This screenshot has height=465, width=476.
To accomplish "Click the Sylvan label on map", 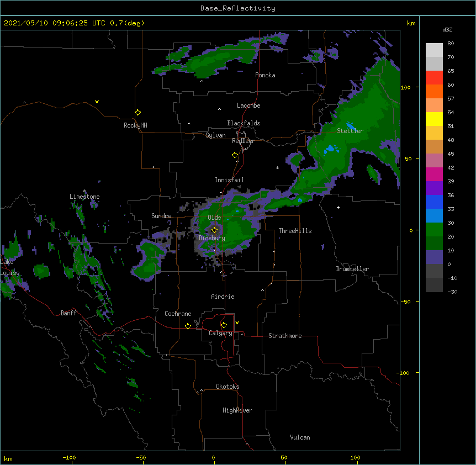I will point(215,135).
